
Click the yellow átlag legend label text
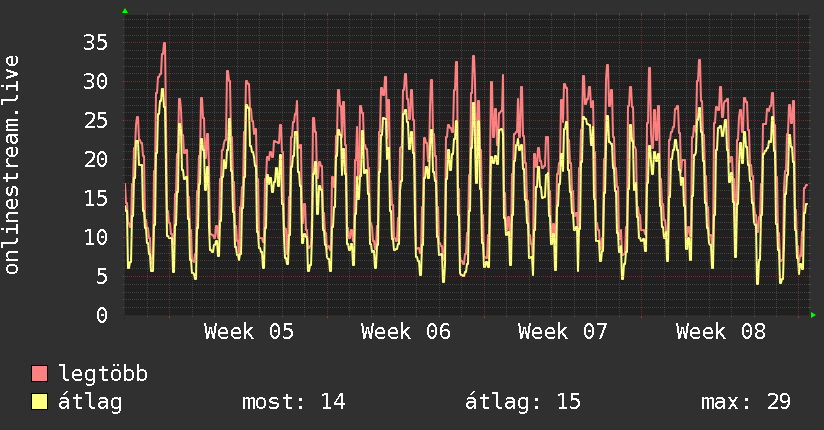point(90,402)
